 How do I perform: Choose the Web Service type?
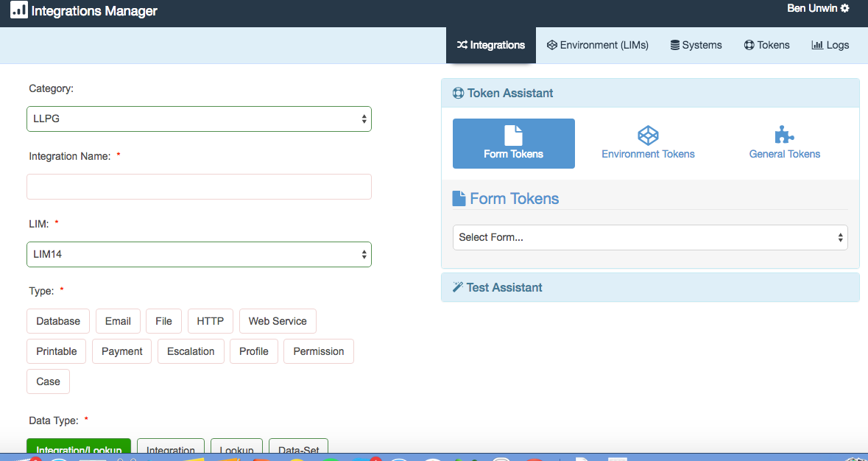click(278, 321)
